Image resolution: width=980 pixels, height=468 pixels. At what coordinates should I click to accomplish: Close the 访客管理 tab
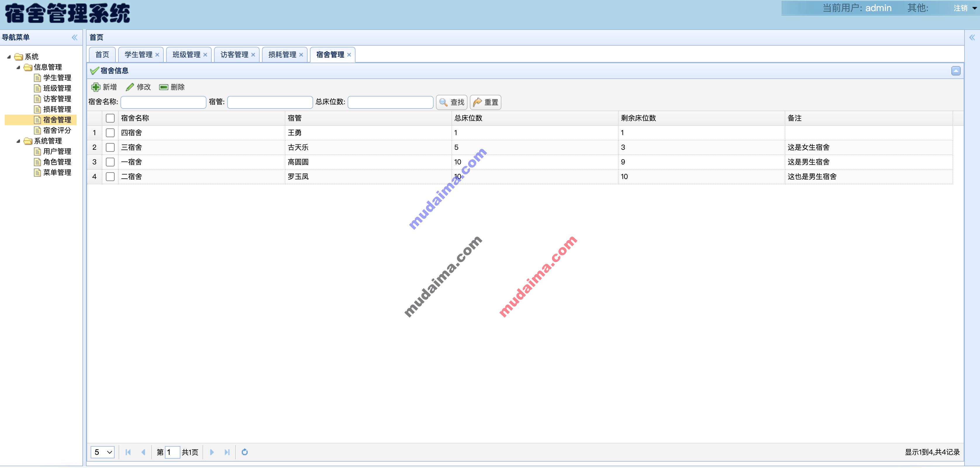click(x=253, y=55)
